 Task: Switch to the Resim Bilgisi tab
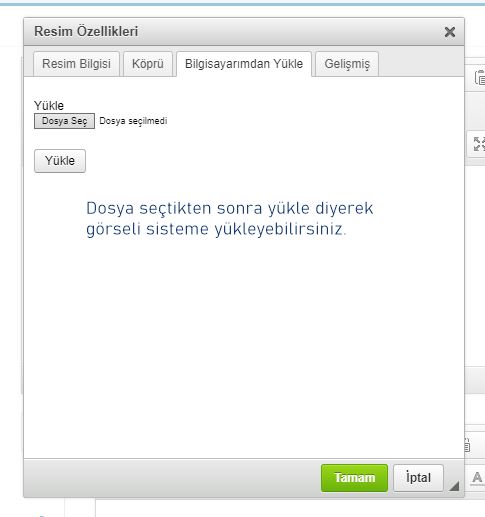click(x=76, y=64)
